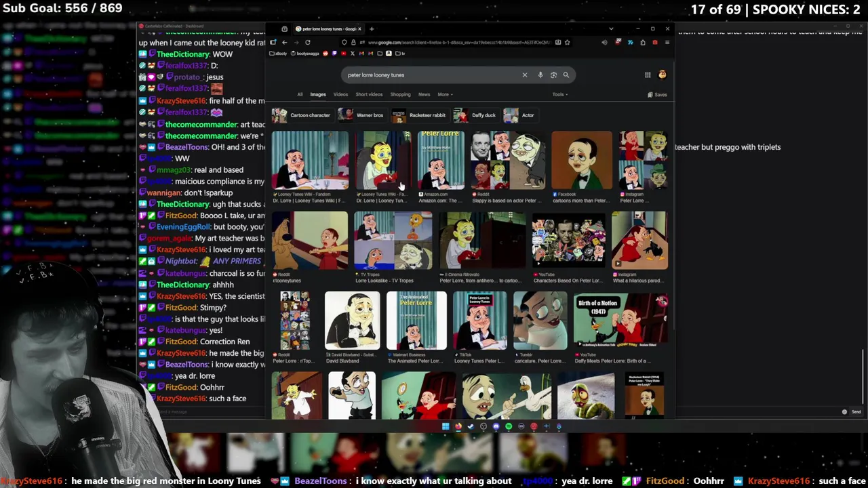This screenshot has height=488, width=868.
Task: Go back to the previous page
Action: [x=285, y=42]
